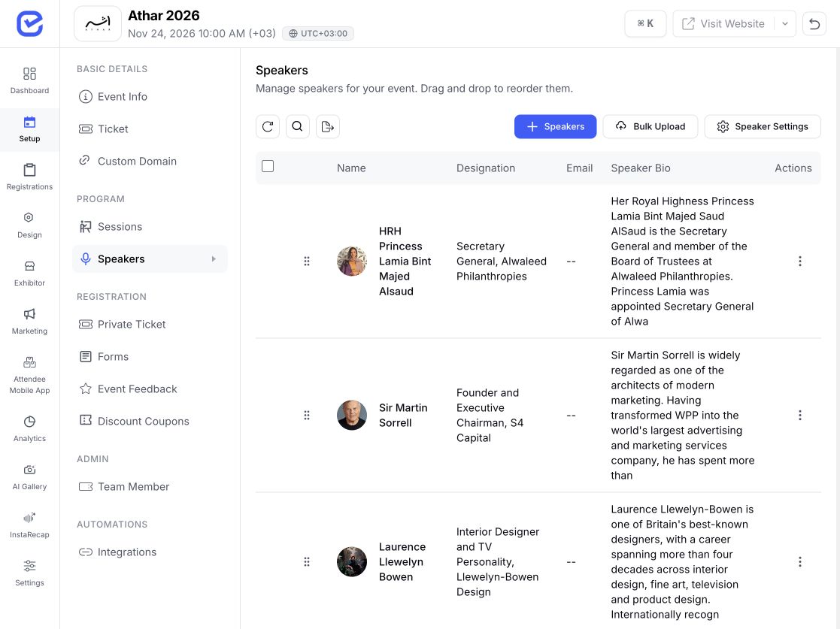840x629 pixels.
Task: Open Sessions menu item
Action: pyautogui.click(x=150, y=226)
